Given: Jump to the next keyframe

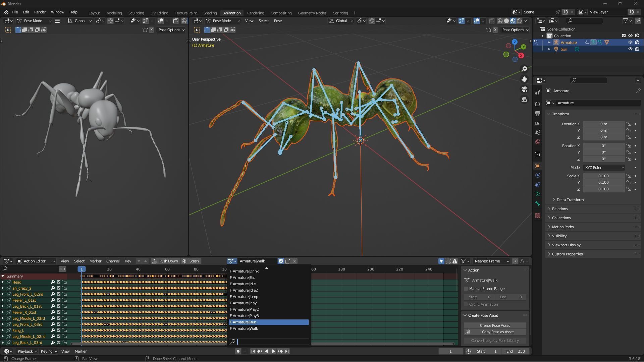Looking at the screenshot, I should pyautogui.click(x=280, y=351).
